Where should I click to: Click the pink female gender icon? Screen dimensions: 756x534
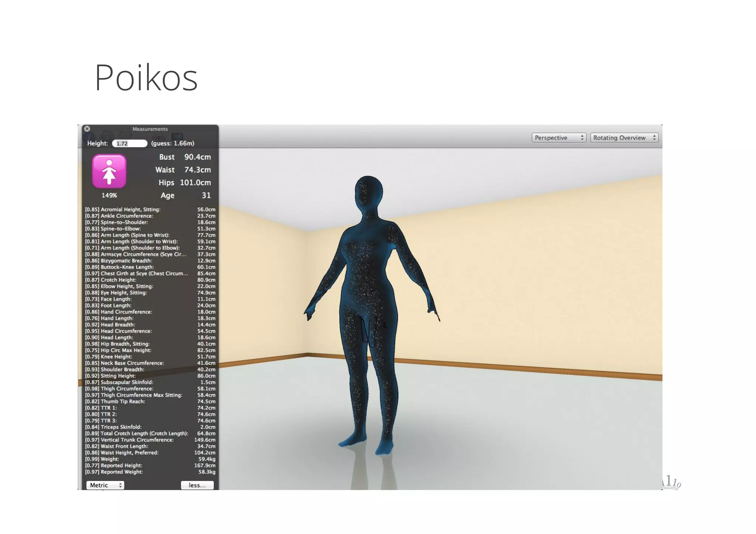pos(109,171)
